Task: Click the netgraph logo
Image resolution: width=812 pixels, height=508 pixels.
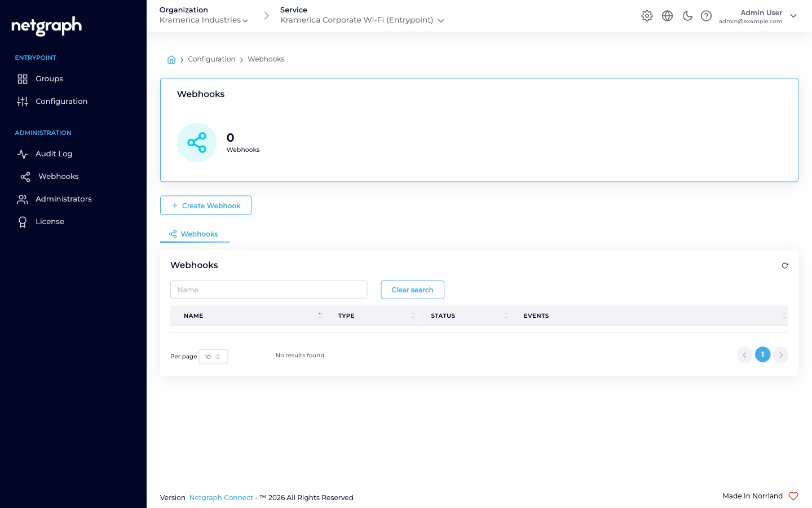Action: 47,26
